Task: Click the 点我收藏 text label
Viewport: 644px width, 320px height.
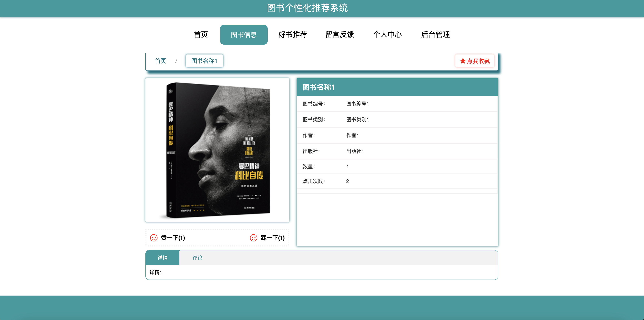Action: (x=478, y=61)
